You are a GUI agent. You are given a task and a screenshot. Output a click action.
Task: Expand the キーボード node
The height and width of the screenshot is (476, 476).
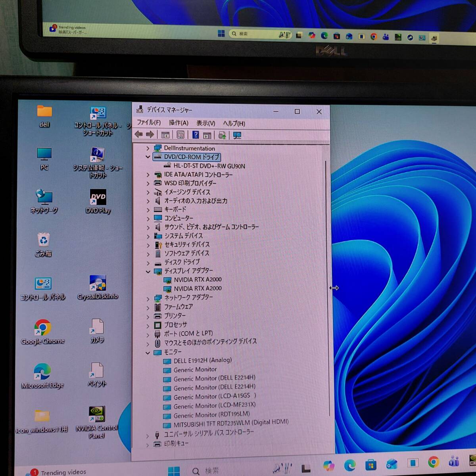point(148,210)
